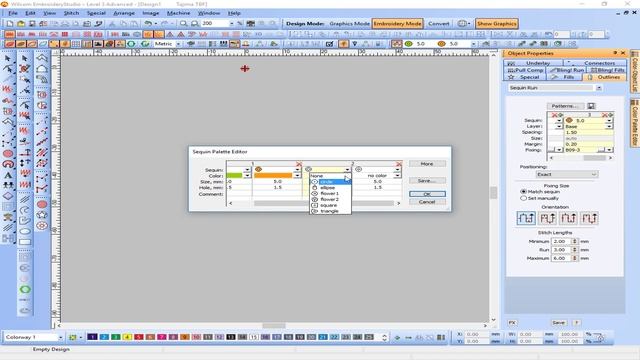Open orange color dropdown in palette editor
The height and width of the screenshot is (360, 640).
pyautogui.click(x=297, y=176)
